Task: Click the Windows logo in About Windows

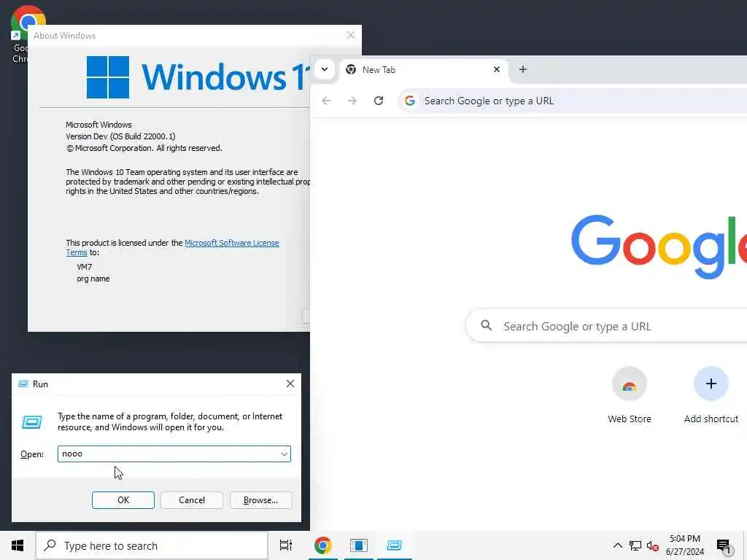Action: click(x=108, y=77)
